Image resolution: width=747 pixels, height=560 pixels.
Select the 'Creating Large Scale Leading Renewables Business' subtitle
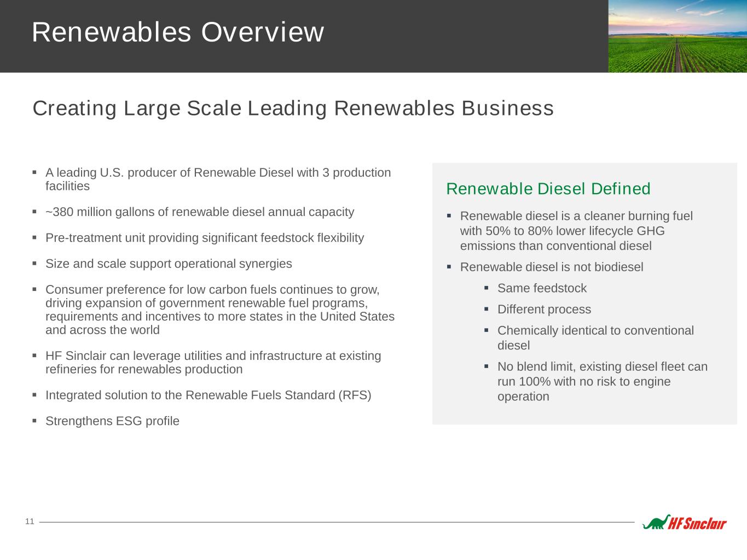coord(293,108)
